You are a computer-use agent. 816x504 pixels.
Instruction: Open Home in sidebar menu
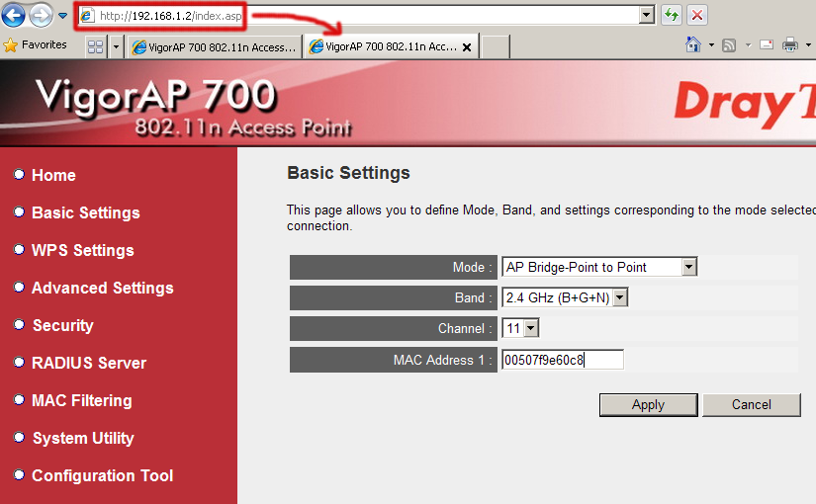click(53, 175)
